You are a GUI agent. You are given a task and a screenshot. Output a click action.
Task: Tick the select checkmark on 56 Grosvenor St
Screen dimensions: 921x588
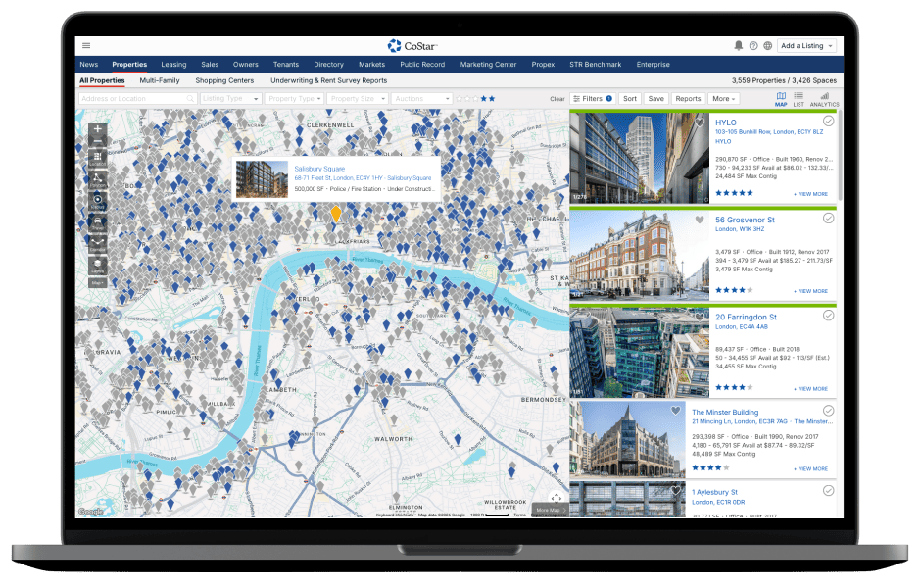click(x=829, y=219)
